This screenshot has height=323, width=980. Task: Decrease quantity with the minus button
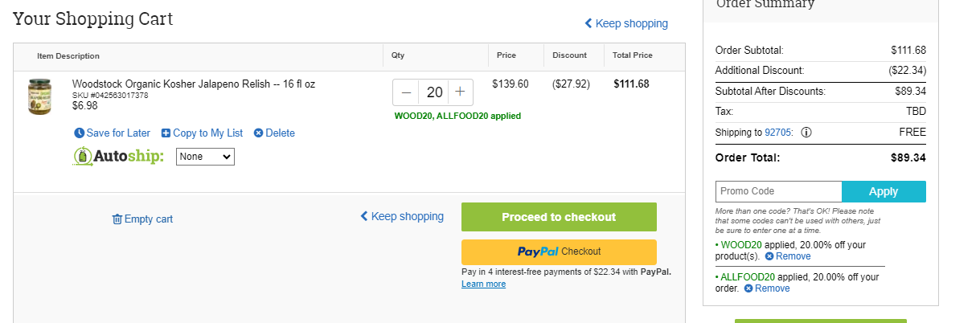[406, 92]
